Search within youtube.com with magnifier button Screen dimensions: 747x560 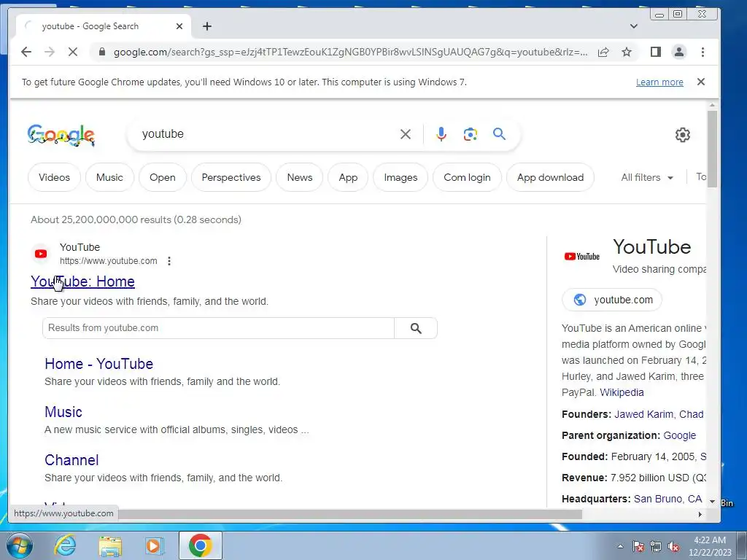click(x=416, y=328)
